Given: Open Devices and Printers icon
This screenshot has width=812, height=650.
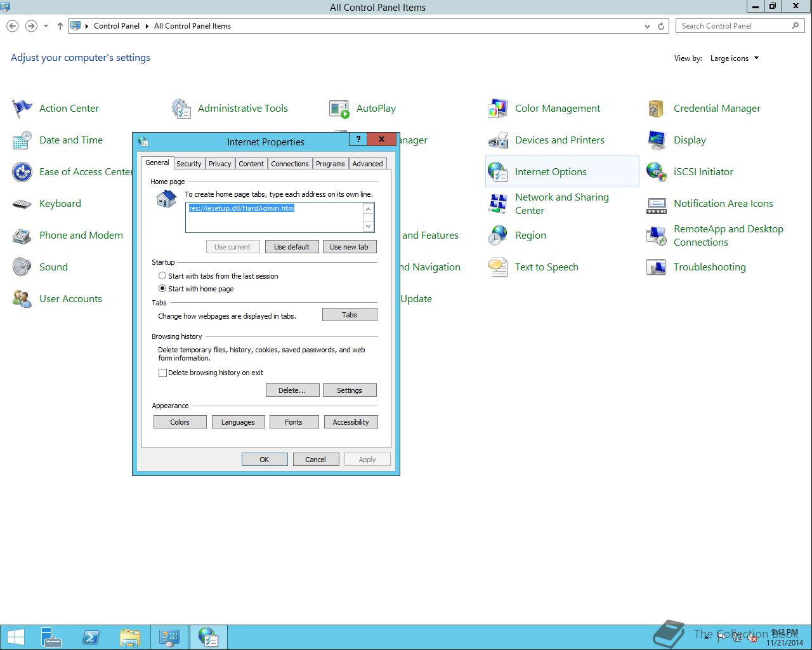Looking at the screenshot, I should tap(498, 140).
